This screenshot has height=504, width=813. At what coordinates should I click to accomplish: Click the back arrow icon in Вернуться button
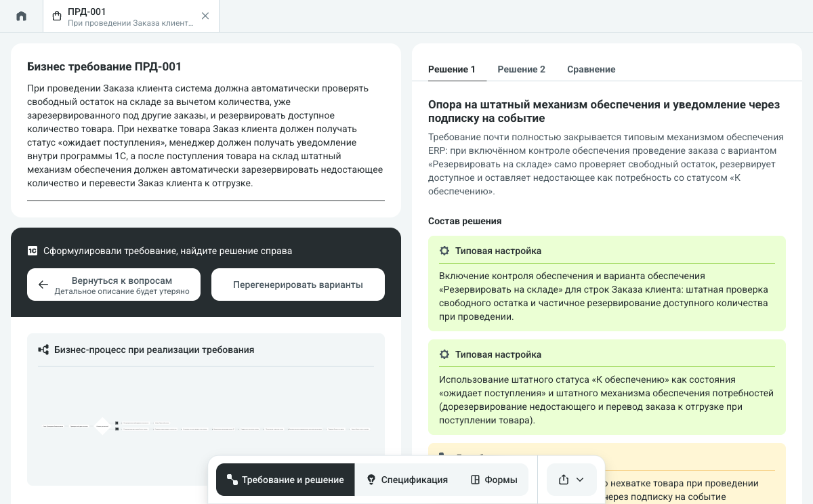pos(43,285)
